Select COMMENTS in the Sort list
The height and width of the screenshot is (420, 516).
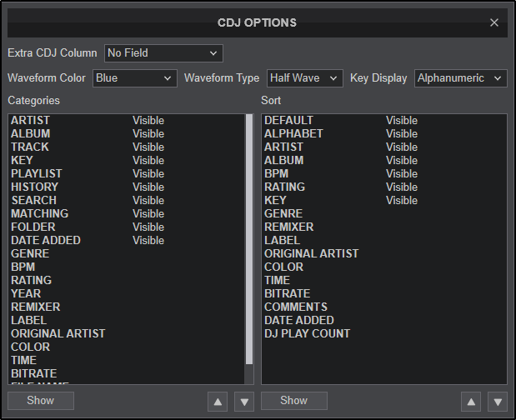[296, 307]
